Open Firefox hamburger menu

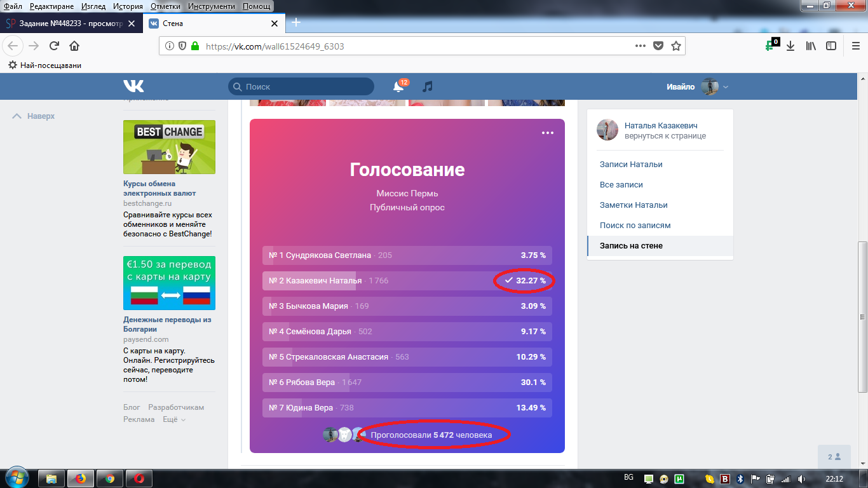click(x=855, y=46)
